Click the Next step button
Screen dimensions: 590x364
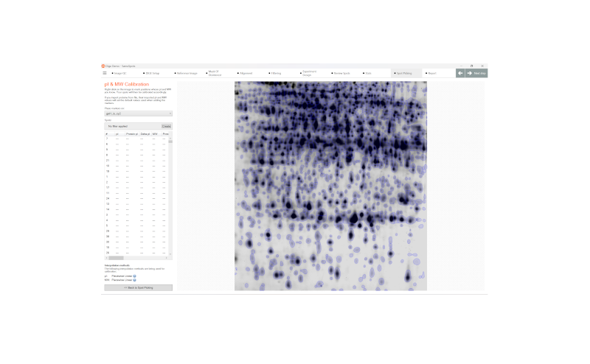(x=476, y=73)
